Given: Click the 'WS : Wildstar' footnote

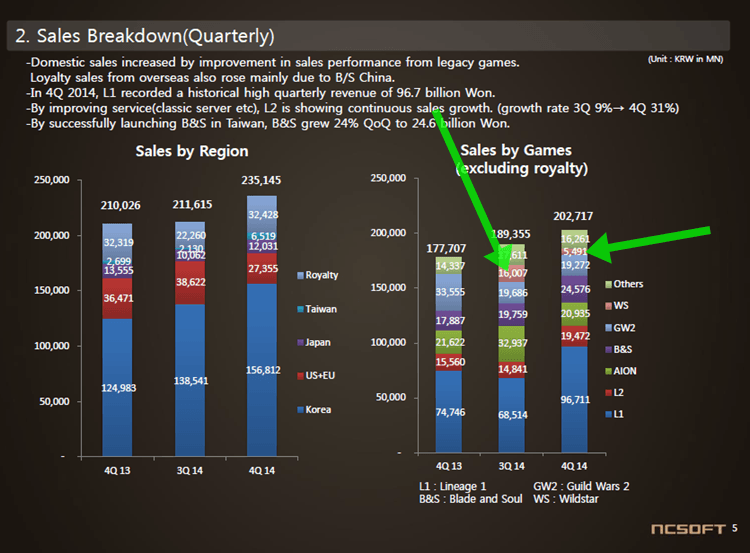Looking at the screenshot, I should pos(566,499).
